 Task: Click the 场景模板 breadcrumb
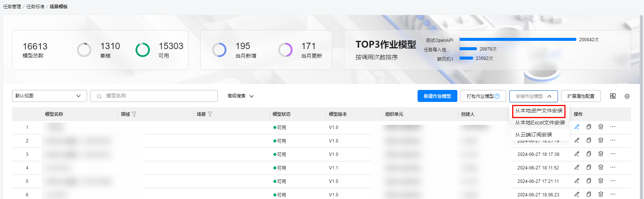[59, 6]
